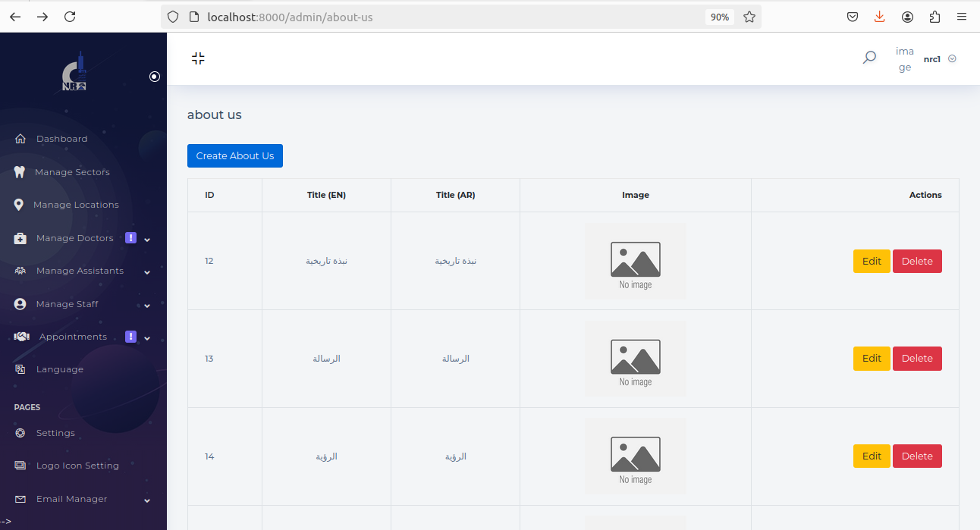Delete the row with ID 14
This screenshot has width=980, height=530.
click(x=916, y=456)
